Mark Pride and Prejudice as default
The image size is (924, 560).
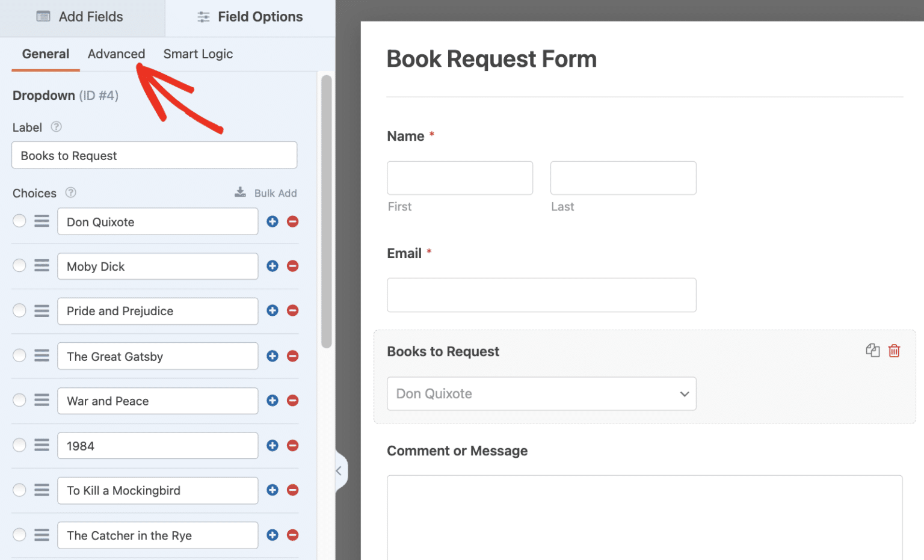[19, 310]
